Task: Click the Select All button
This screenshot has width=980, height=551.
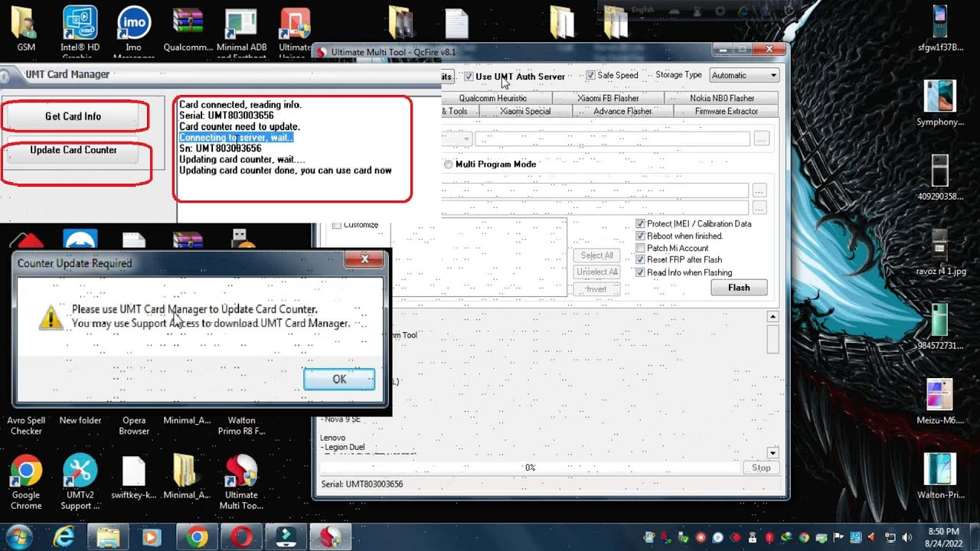Action: pos(597,256)
